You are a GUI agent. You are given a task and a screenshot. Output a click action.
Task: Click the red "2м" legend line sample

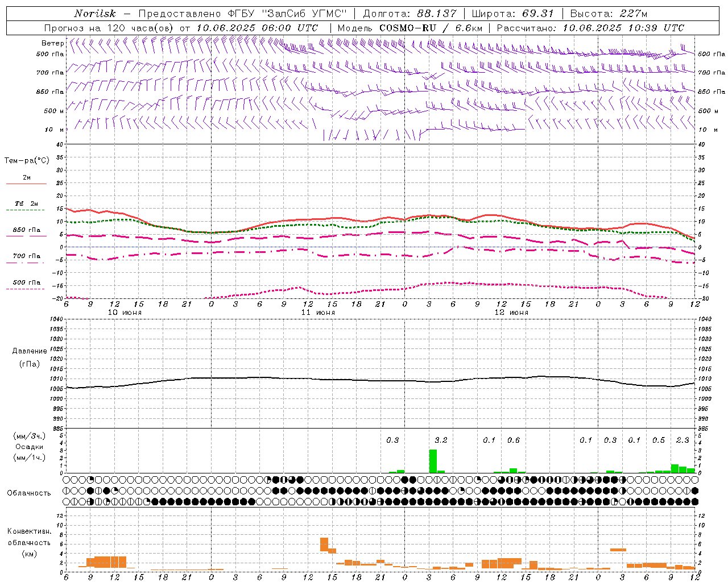(26, 184)
